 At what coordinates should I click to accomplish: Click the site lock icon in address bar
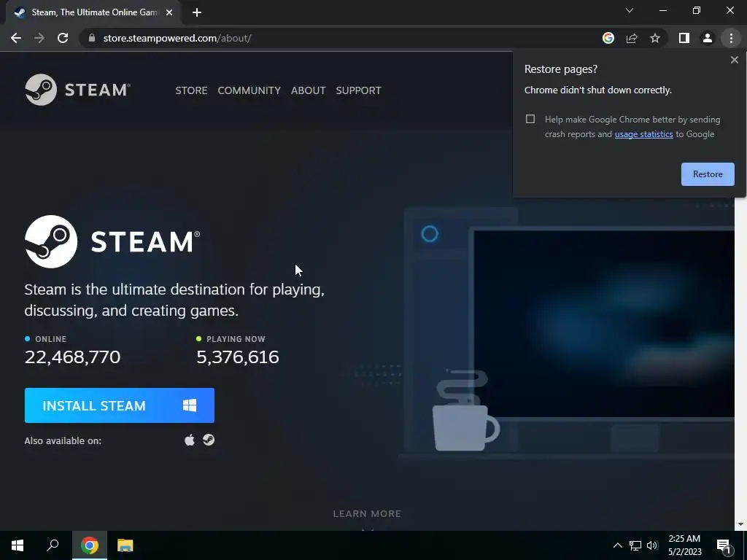pos(92,38)
